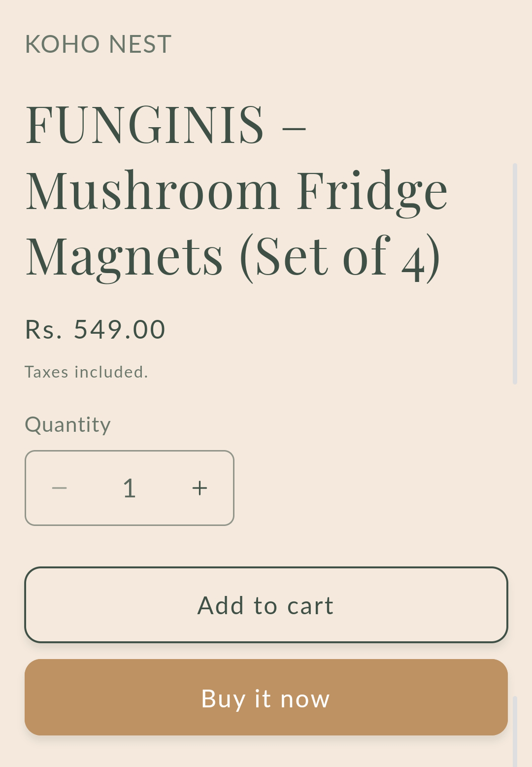This screenshot has height=767, width=532.
Task: Add one more item using the quantity stepper
Action: tap(199, 488)
